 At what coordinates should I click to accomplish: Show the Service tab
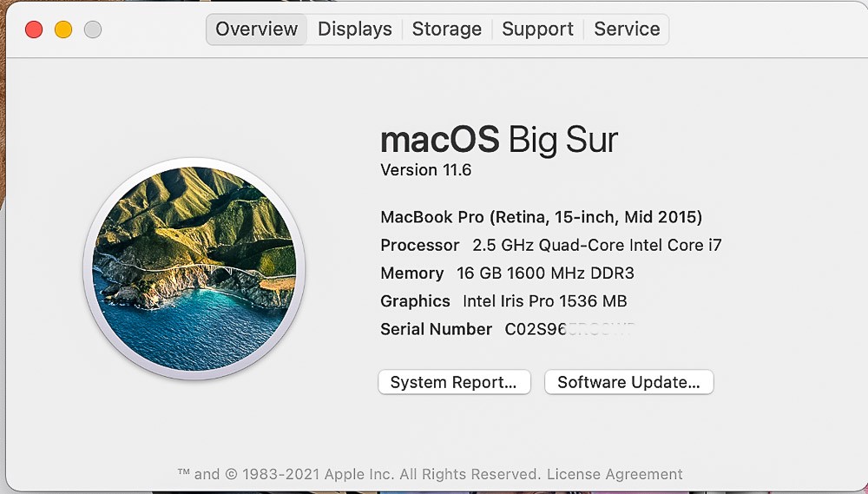point(627,30)
